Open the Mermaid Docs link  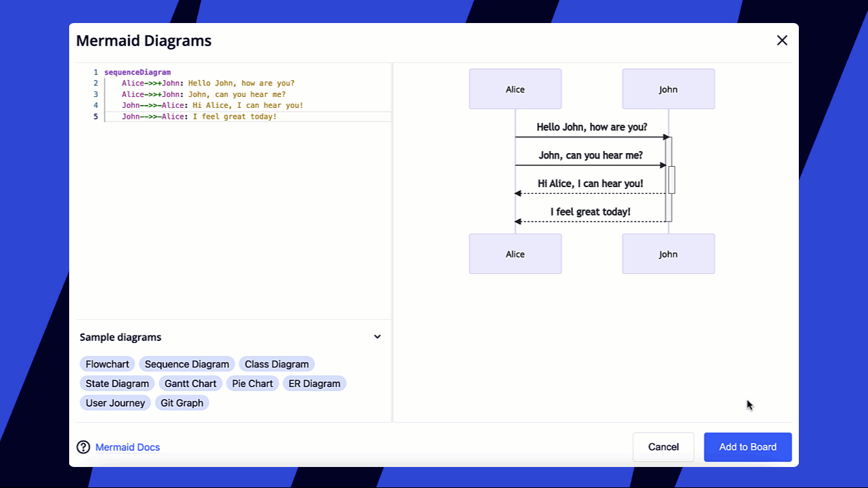pyautogui.click(x=127, y=447)
